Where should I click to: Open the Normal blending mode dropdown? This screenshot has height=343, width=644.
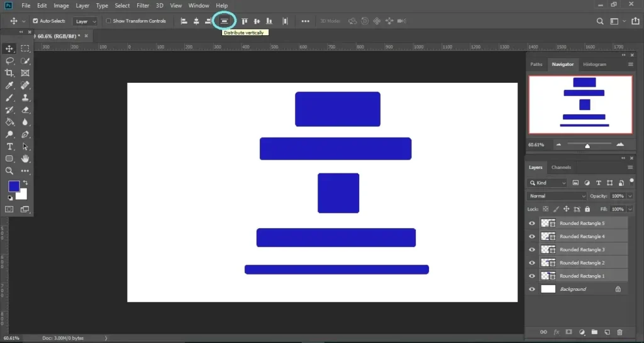(557, 196)
